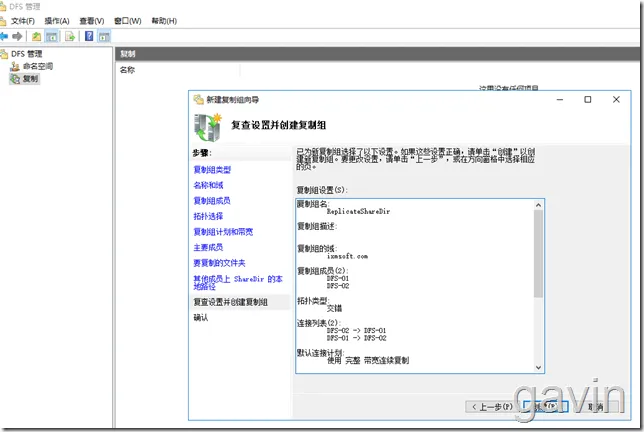Click the Forward arrow toolbar icon
Image resolution: width=644 pixels, height=432 pixels.
[x=17, y=37]
